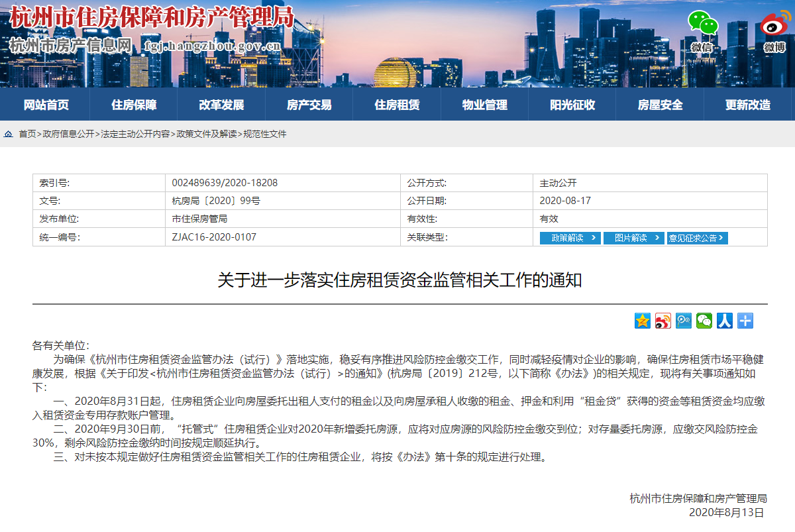Select document number 杭房局〔2020〕99号

click(216, 201)
